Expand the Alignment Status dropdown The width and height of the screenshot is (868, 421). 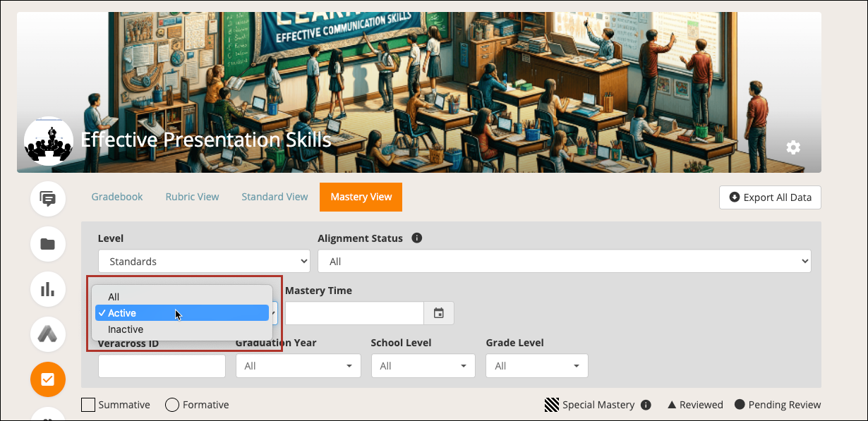[564, 262]
